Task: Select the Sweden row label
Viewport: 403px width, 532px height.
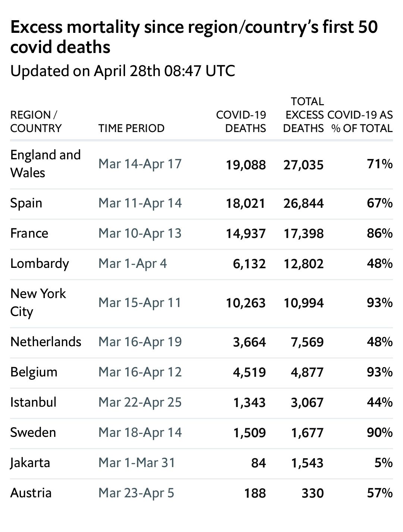Action: (x=33, y=432)
